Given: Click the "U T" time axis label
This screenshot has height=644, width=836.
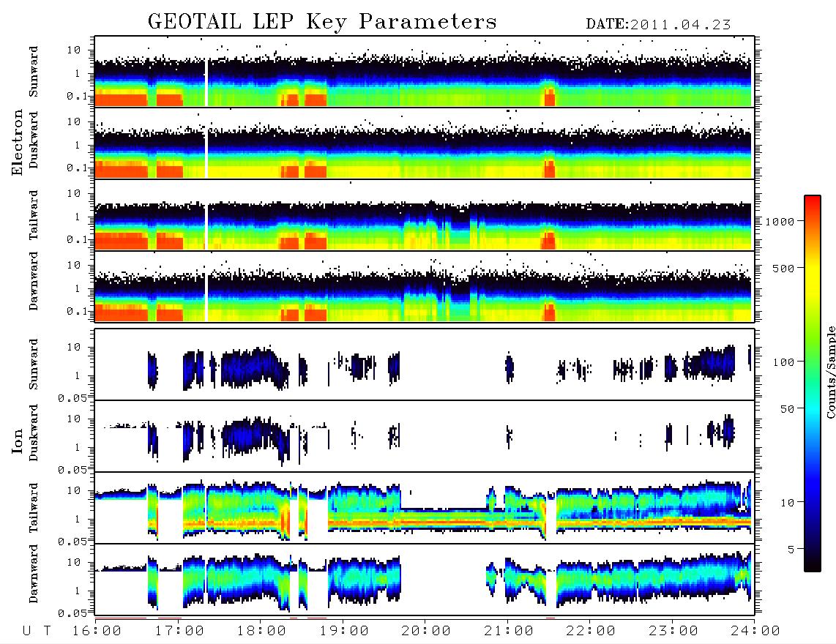Looking at the screenshot, I should (37, 632).
